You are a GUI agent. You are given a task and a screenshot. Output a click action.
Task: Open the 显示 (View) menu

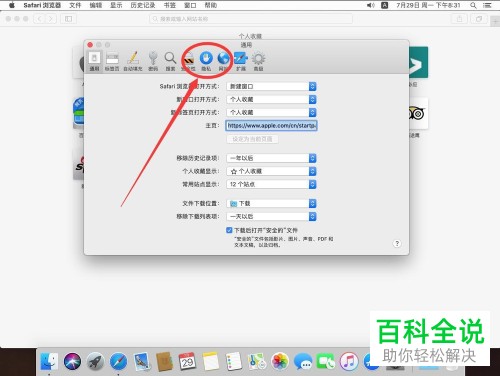coord(116,5)
